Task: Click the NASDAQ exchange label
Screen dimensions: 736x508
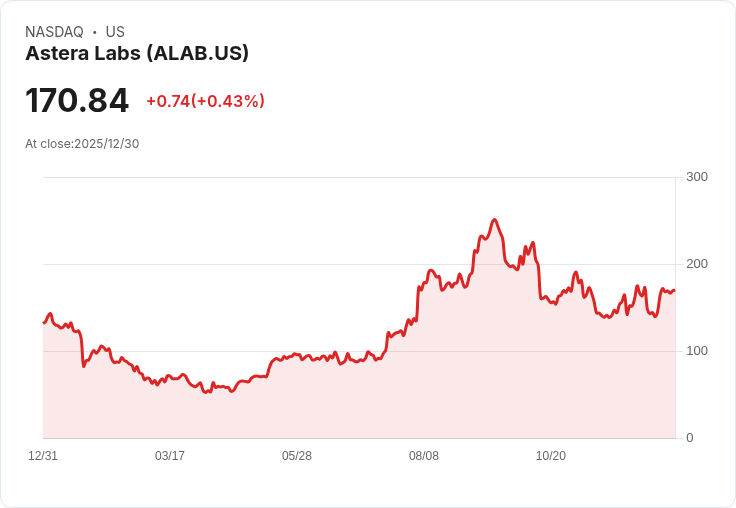Action: 54,32
